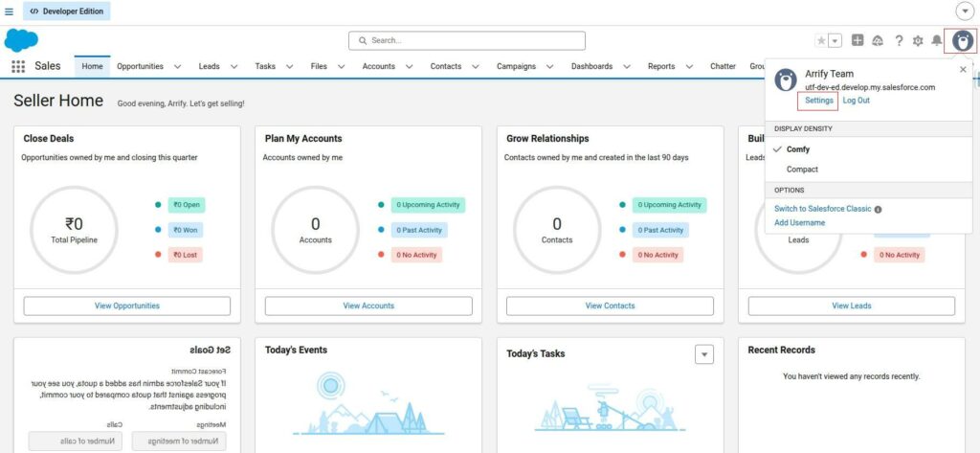The height and width of the screenshot is (453, 980).
Task: Open the Setup gear icon
Action: tap(918, 40)
